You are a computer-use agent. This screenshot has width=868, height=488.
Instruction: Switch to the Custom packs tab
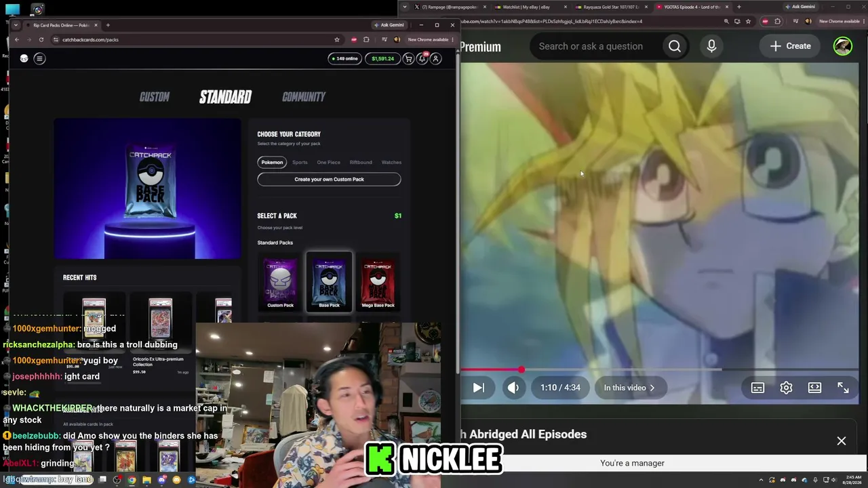tap(155, 97)
